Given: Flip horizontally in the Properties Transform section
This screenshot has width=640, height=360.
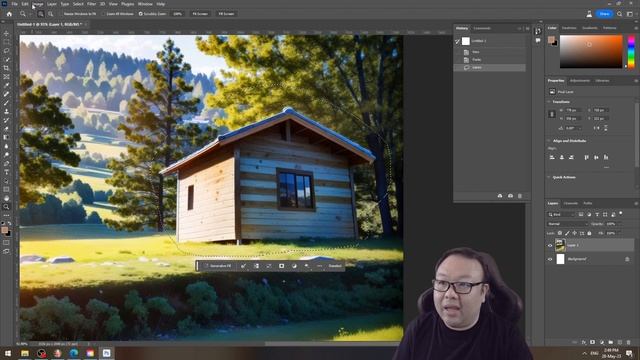Looking at the screenshot, I should point(596,128).
